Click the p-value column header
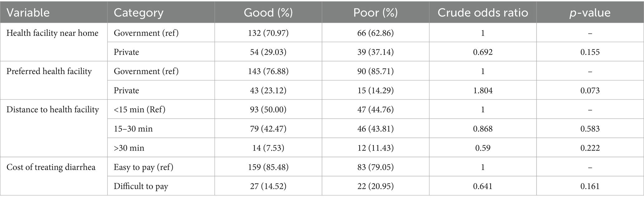The width and height of the screenshot is (644, 201). [x=590, y=13]
